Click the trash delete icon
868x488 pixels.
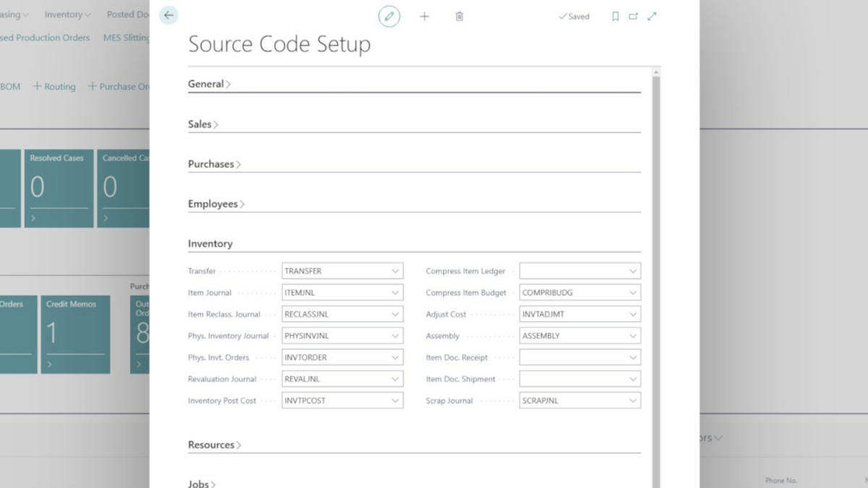[x=459, y=16]
